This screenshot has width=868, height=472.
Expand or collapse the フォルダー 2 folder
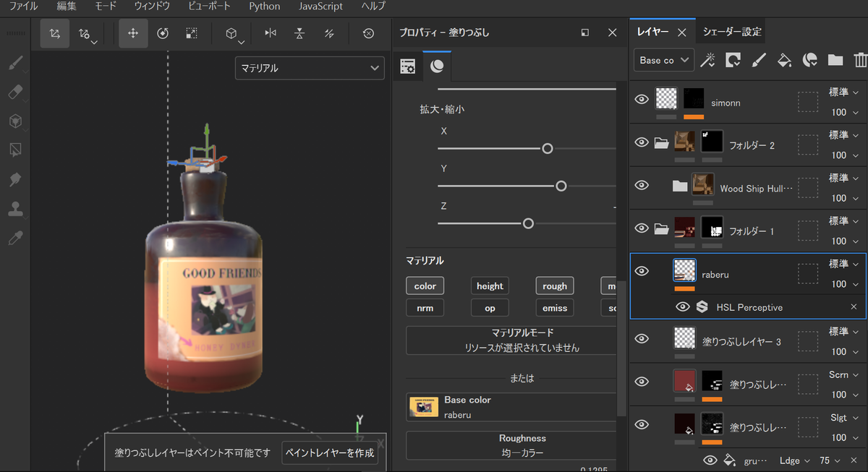(660, 143)
